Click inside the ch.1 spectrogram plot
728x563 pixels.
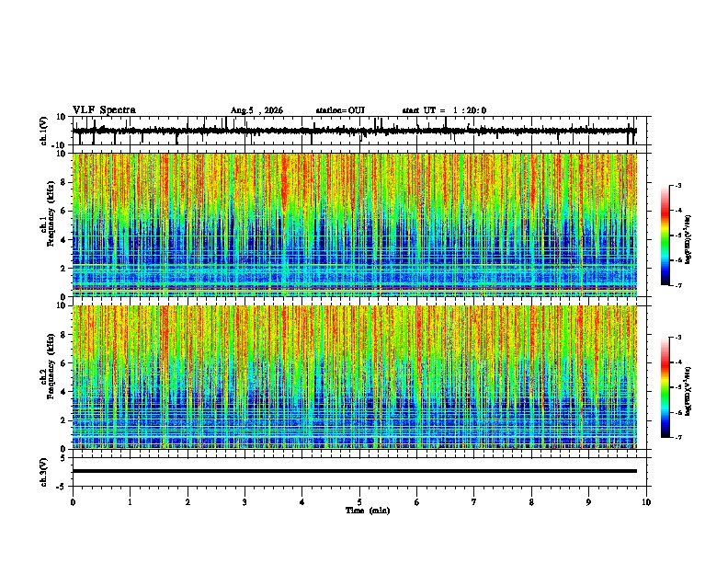point(355,224)
